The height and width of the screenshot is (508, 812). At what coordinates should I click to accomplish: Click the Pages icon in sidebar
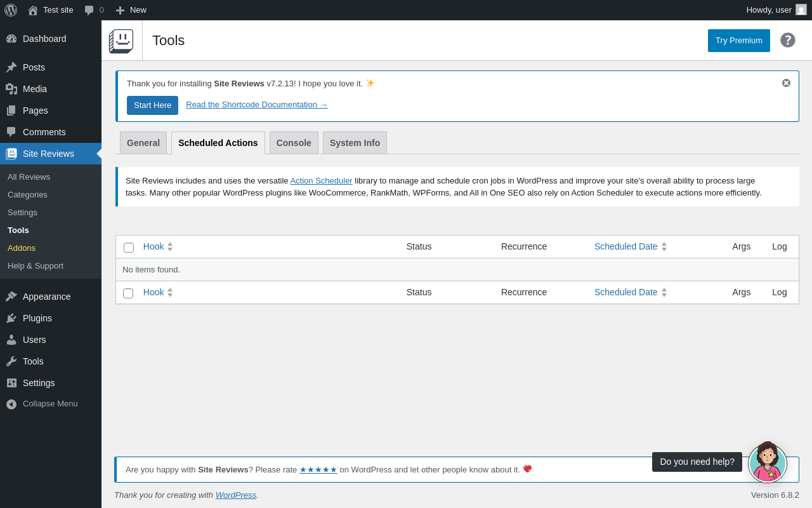(11, 110)
